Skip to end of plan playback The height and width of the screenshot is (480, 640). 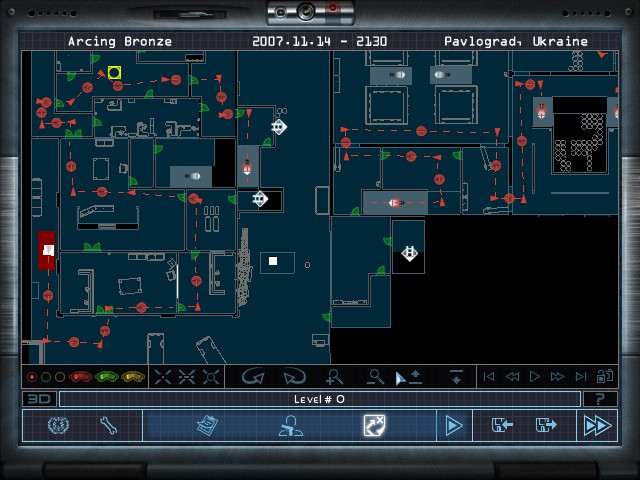(x=581, y=377)
